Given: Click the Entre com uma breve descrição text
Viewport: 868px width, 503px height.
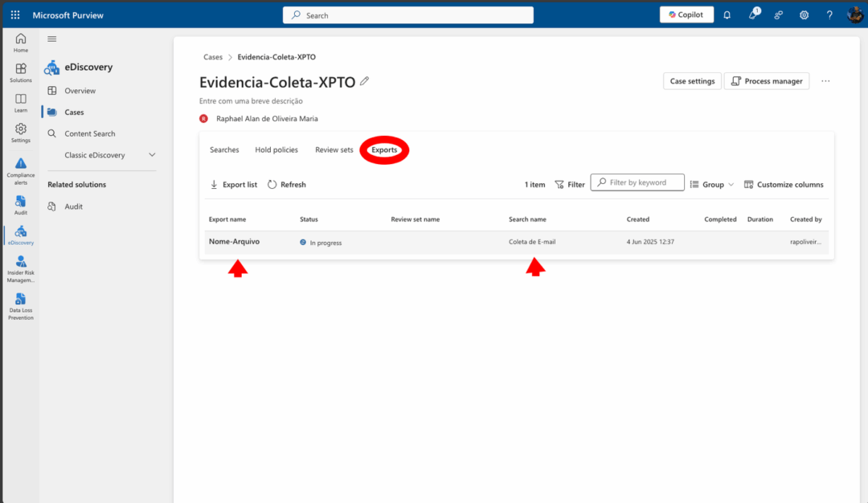Looking at the screenshot, I should pos(251,101).
